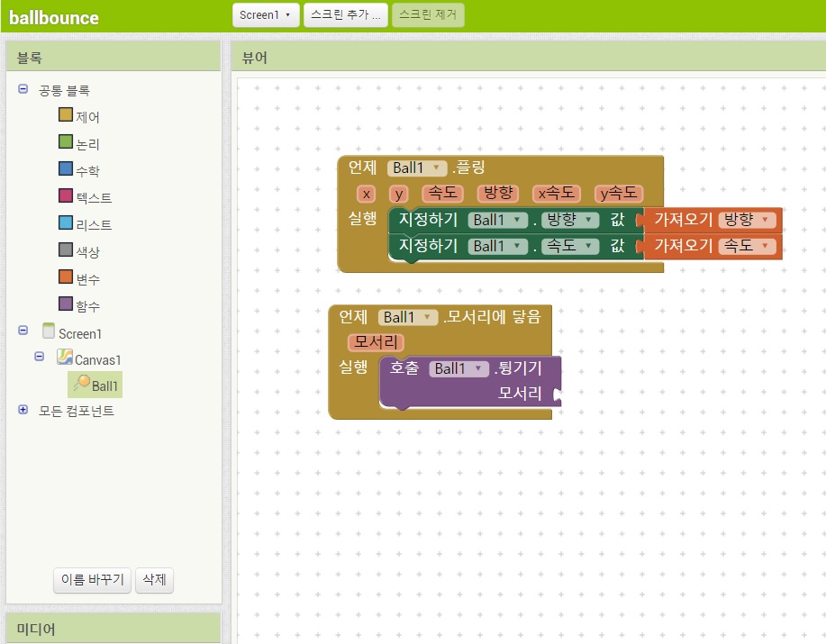
Task: Click the ballbounce project title
Action: click(54, 18)
